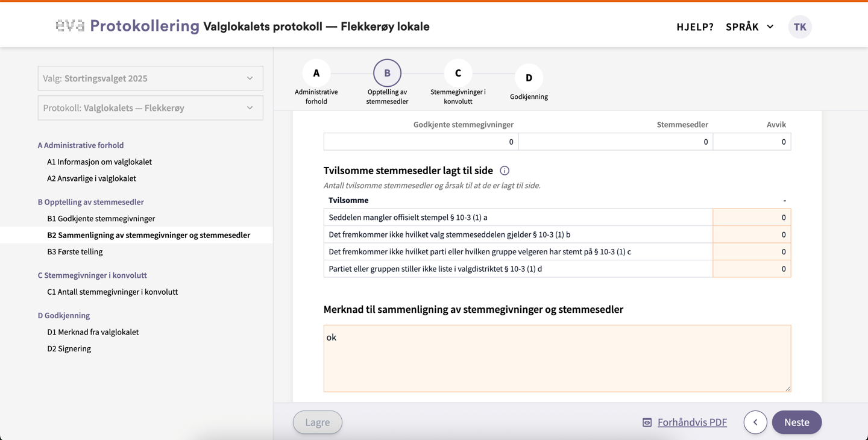Open the Protokoll: Valglokalets — Flekkerøy dropdown
This screenshot has height=440, width=868.
pos(150,108)
